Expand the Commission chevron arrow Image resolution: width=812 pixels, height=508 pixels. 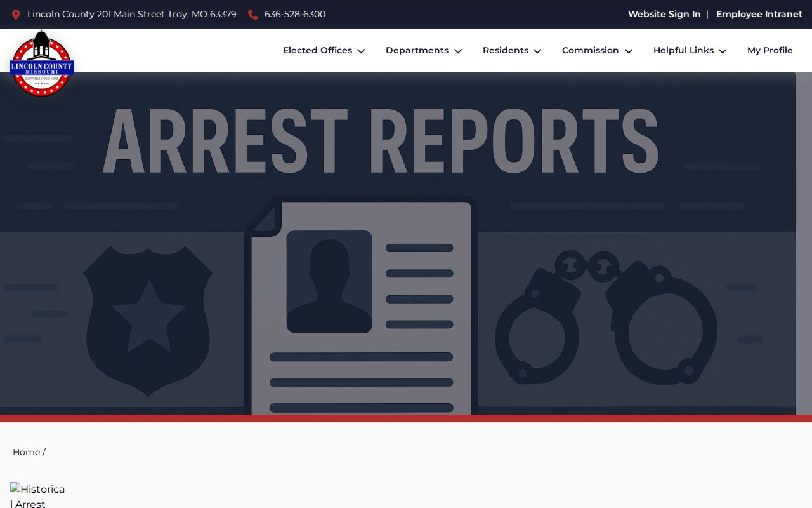[629, 51]
